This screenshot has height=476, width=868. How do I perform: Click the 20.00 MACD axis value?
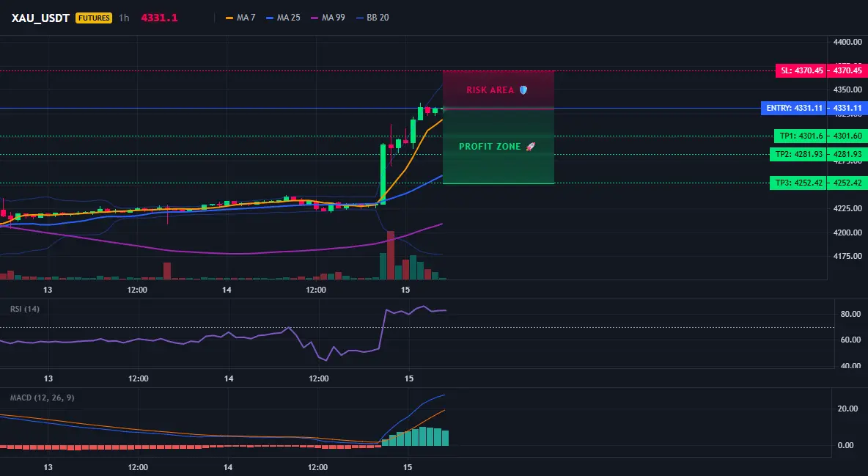pos(848,409)
